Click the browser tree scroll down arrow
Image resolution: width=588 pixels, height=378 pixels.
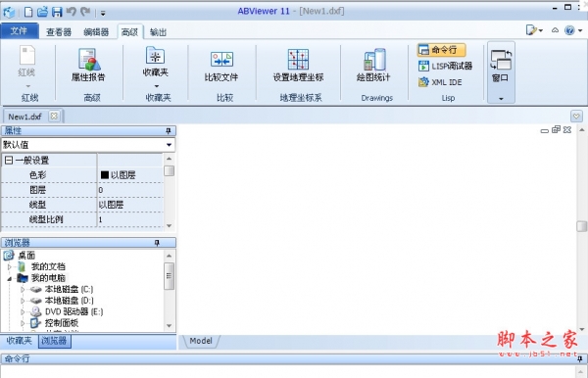point(170,325)
